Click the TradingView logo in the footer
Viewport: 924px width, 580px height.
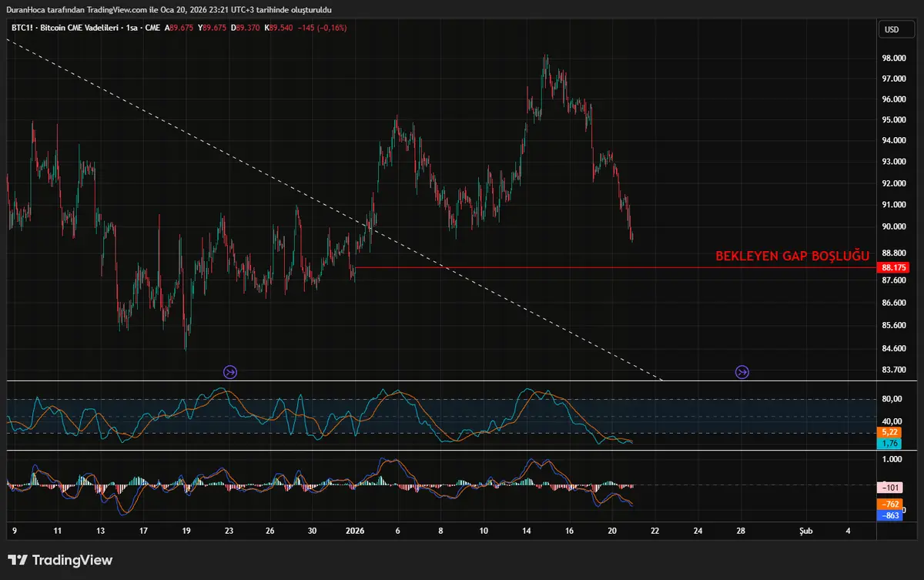60,560
